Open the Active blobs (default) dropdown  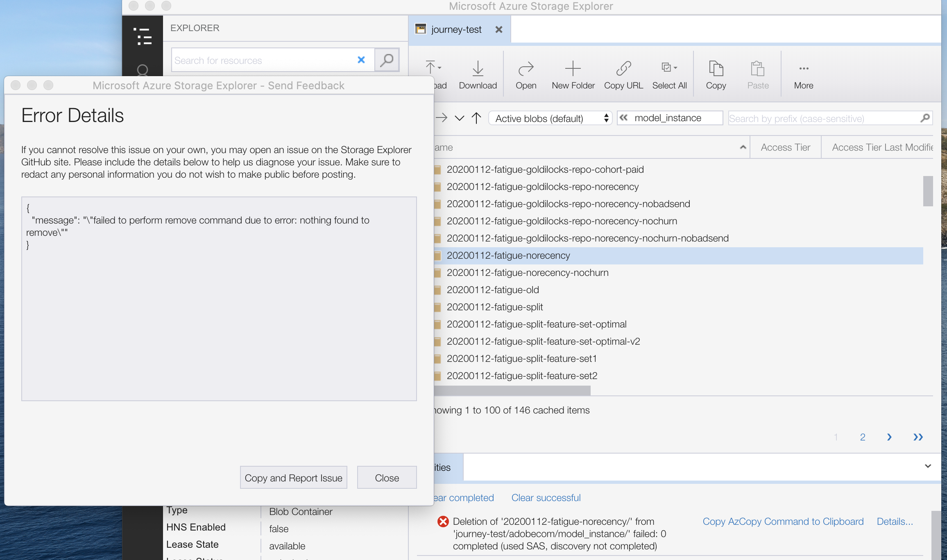point(550,118)
